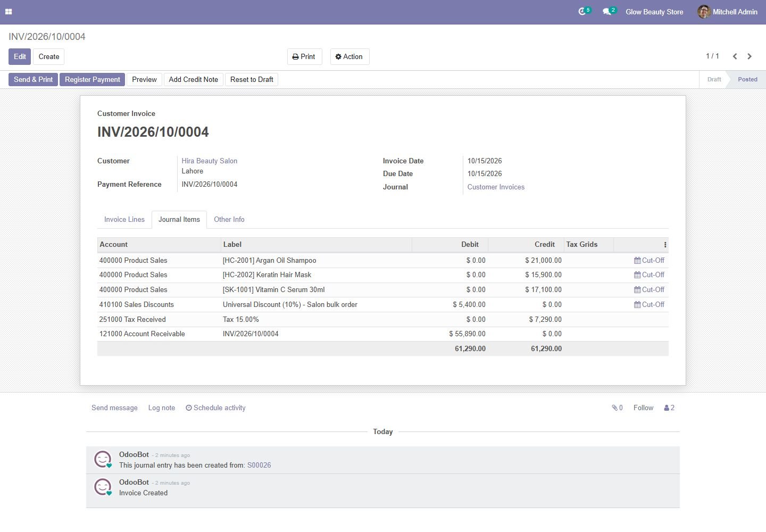The height and width of the screenshot is (532, 766).
Task: Click Reset to Draft button
Action: [252, 80]
